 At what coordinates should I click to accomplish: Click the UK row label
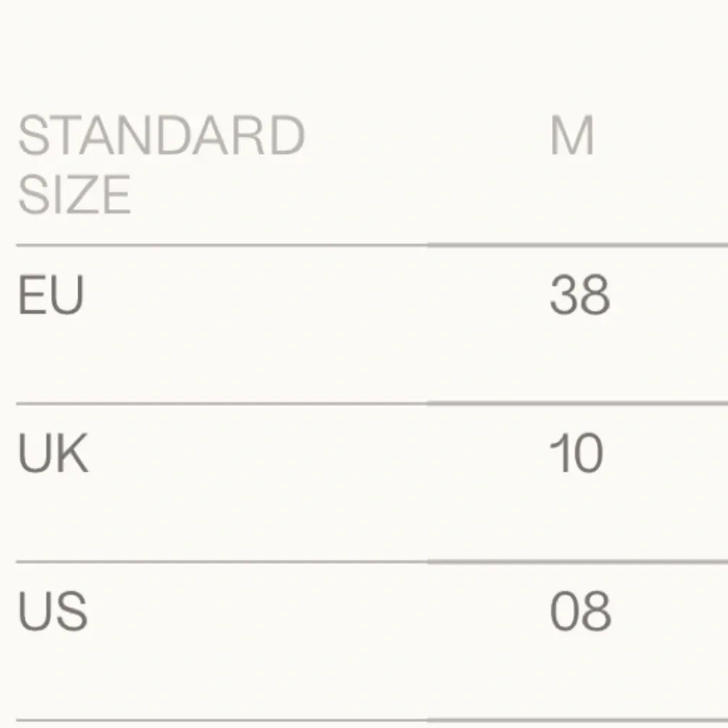click(x=53, y=453)
